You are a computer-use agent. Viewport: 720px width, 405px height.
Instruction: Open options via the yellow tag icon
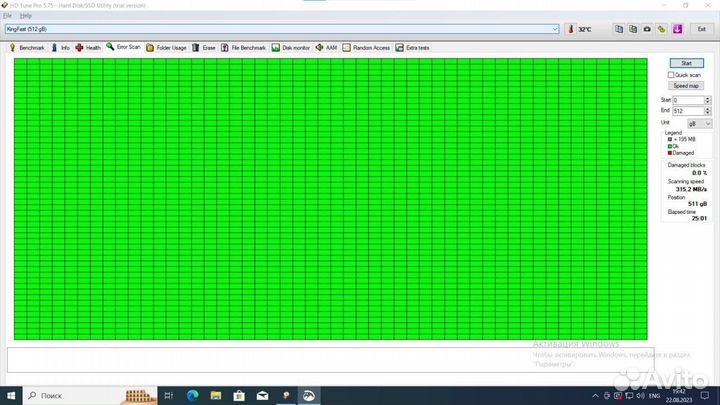661,29
